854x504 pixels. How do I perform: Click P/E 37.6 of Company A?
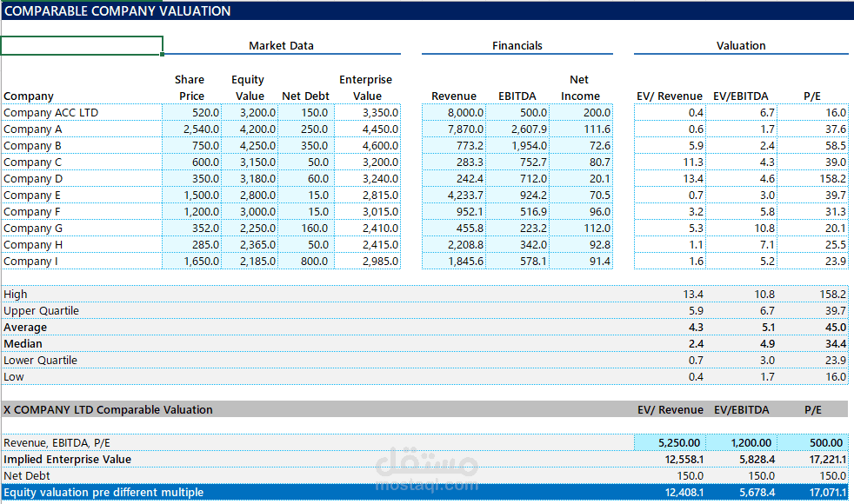[x=812, y=129]
